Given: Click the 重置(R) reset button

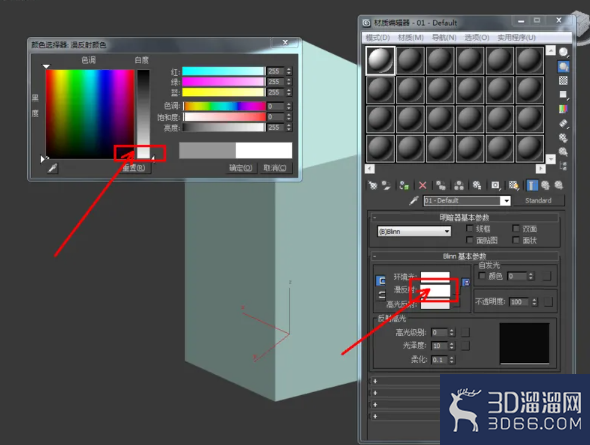Looking at the screenshot, I should pos(133,168).
